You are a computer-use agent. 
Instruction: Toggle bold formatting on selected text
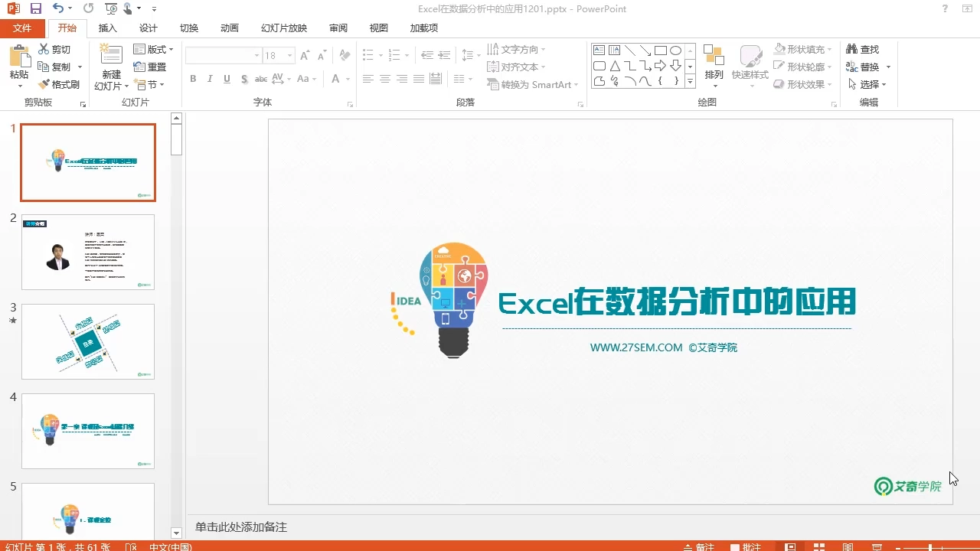click(193, 78)
